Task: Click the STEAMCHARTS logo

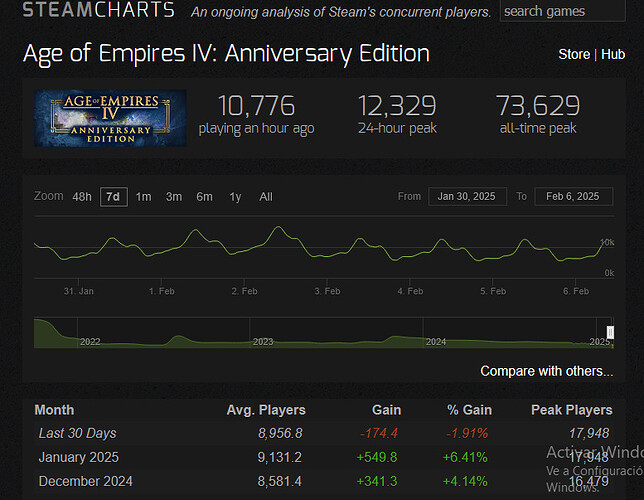Action: coord(98,11)
